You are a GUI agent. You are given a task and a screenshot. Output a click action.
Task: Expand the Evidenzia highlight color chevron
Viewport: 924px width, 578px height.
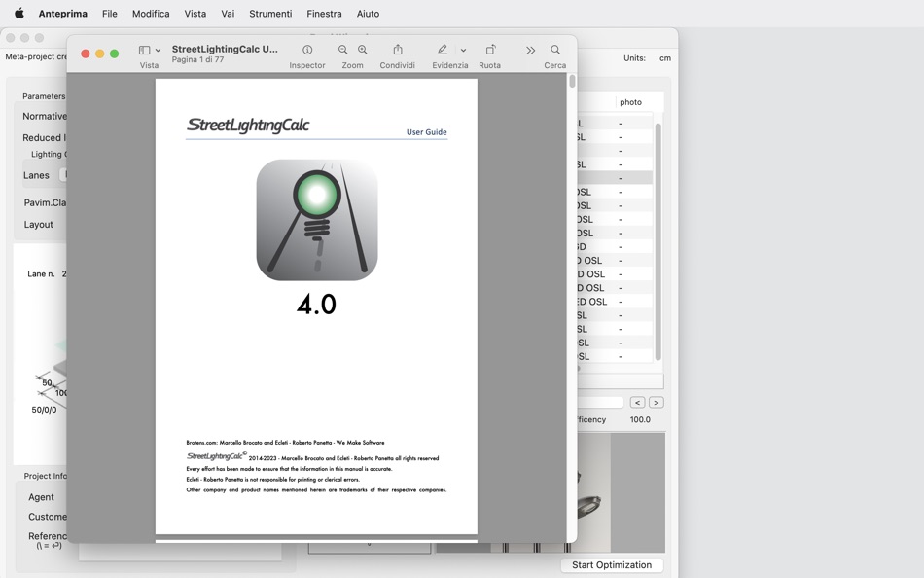pyautogui.click(x=463, y=51)
